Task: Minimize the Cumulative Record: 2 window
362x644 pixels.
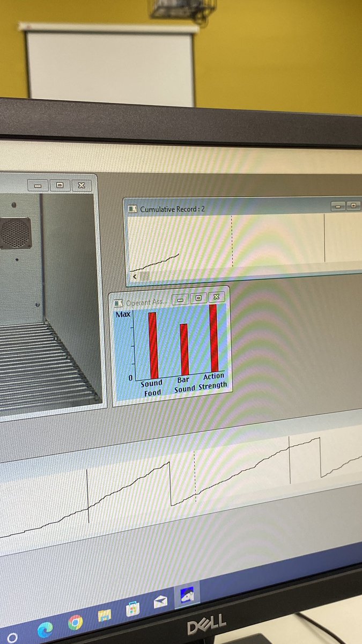Action: [x=338, y=206]
